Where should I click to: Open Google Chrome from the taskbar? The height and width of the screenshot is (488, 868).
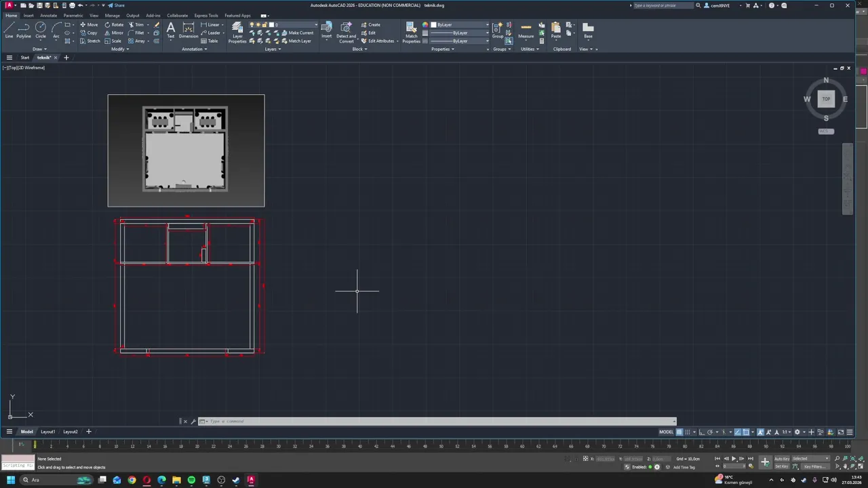[x=132, y=480]
